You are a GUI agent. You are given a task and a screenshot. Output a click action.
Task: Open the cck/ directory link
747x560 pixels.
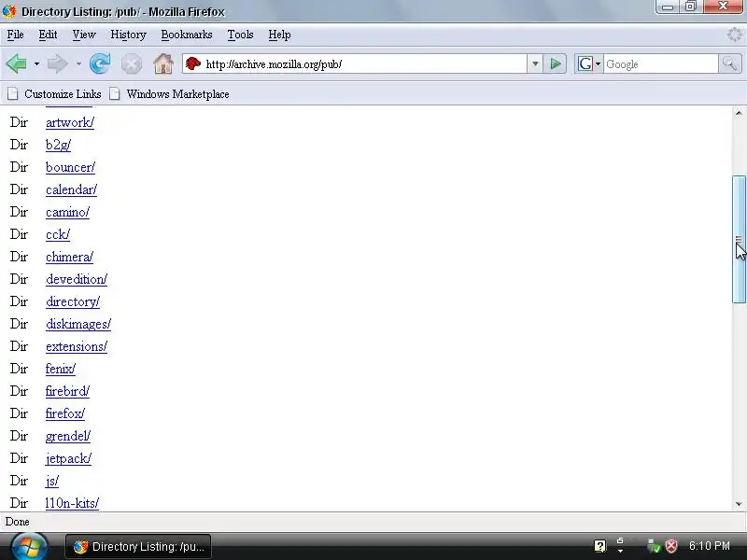(x=58, y=234)
